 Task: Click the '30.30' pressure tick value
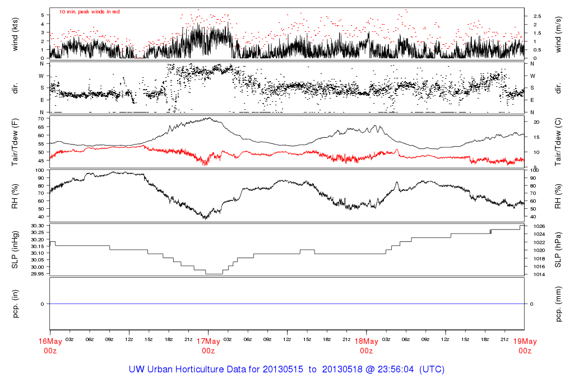point(38,226)
